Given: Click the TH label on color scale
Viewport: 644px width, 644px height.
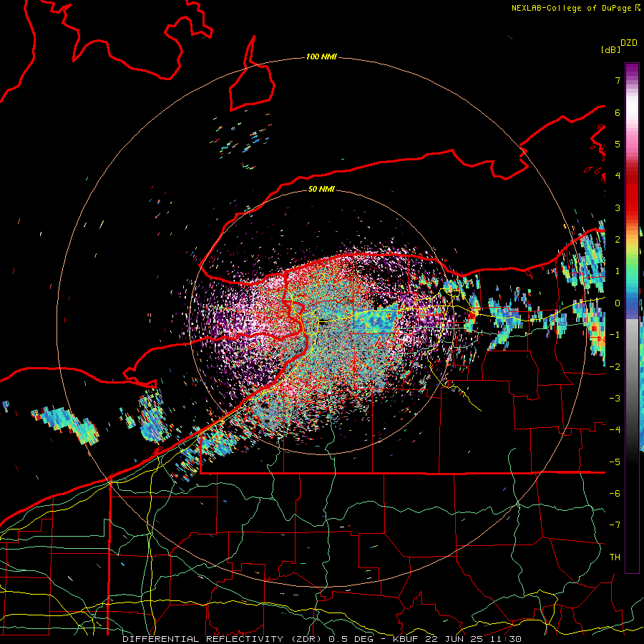Looking at the screenshot, I should 615,557.
